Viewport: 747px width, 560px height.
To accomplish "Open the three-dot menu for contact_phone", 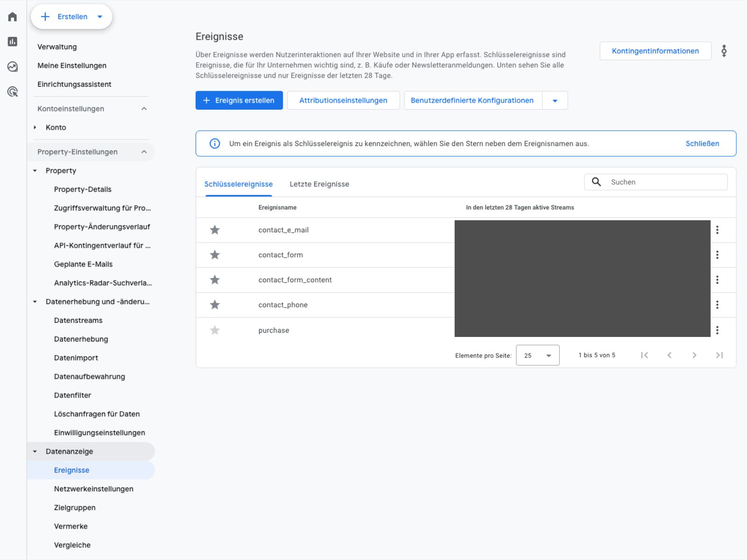I will click(717, 305).
